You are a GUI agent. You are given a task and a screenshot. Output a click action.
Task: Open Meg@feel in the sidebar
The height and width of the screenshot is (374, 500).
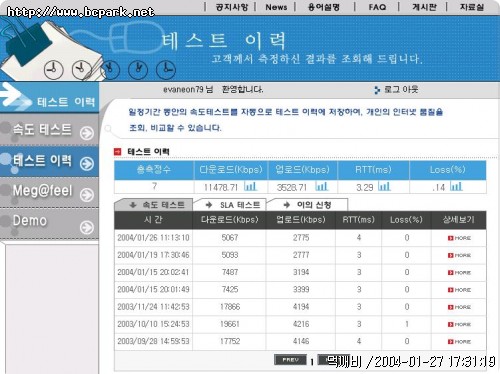(x=42, y=191)
